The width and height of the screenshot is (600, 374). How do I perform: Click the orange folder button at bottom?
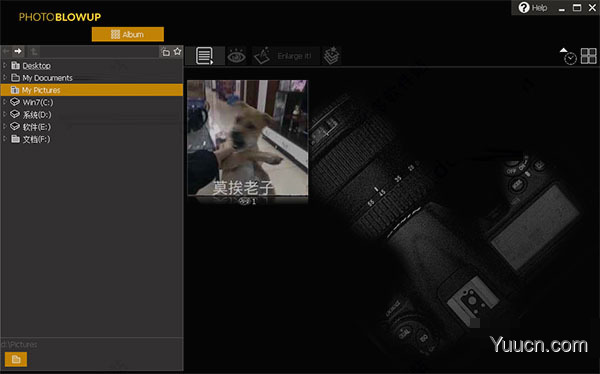16,359
